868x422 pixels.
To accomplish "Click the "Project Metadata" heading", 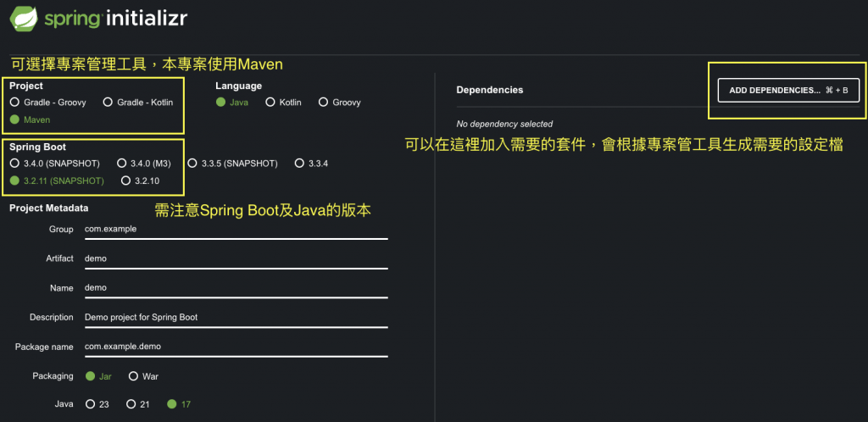I will [48, 208].
